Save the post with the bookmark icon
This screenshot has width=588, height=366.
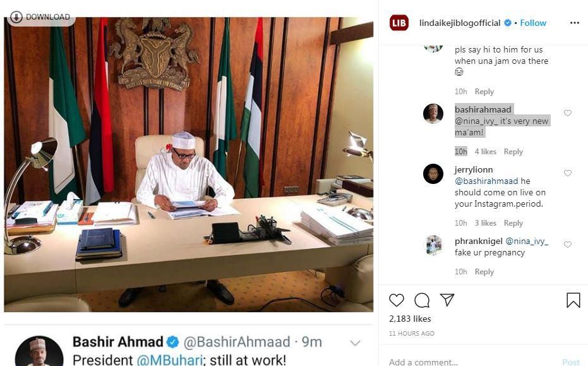[572, 300]
